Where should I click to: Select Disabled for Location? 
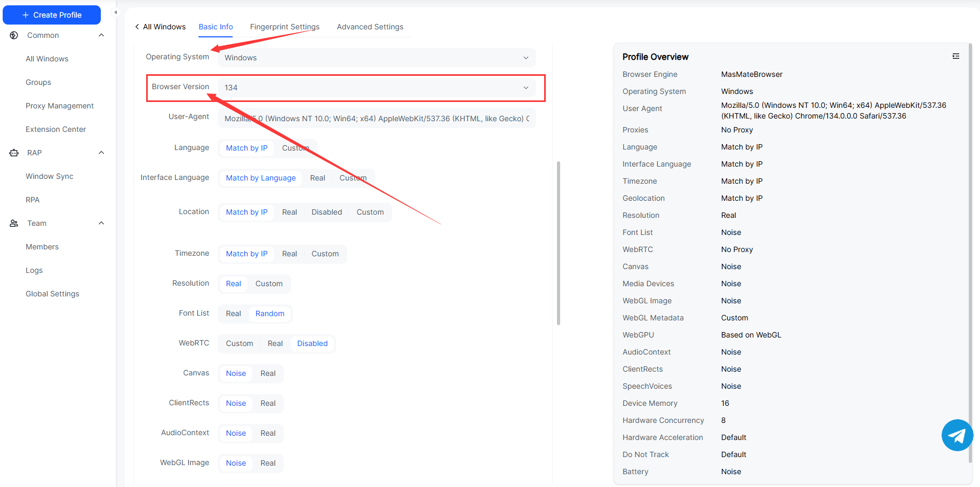pos(326,212)
